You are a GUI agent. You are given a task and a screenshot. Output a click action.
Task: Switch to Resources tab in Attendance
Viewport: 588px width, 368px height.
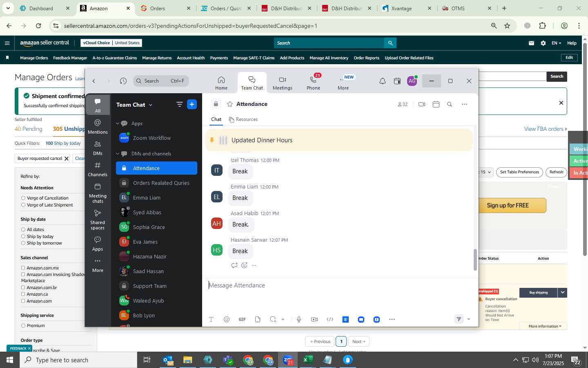(243, 119)
